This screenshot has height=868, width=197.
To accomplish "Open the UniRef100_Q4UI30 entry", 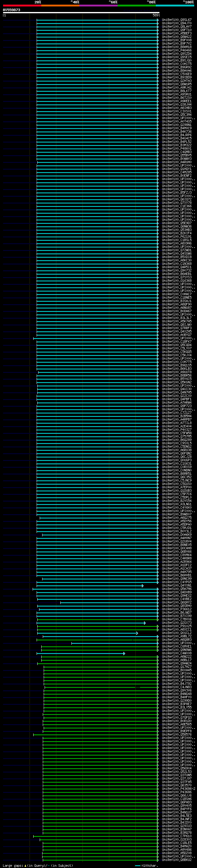I will tap(177, 389).
